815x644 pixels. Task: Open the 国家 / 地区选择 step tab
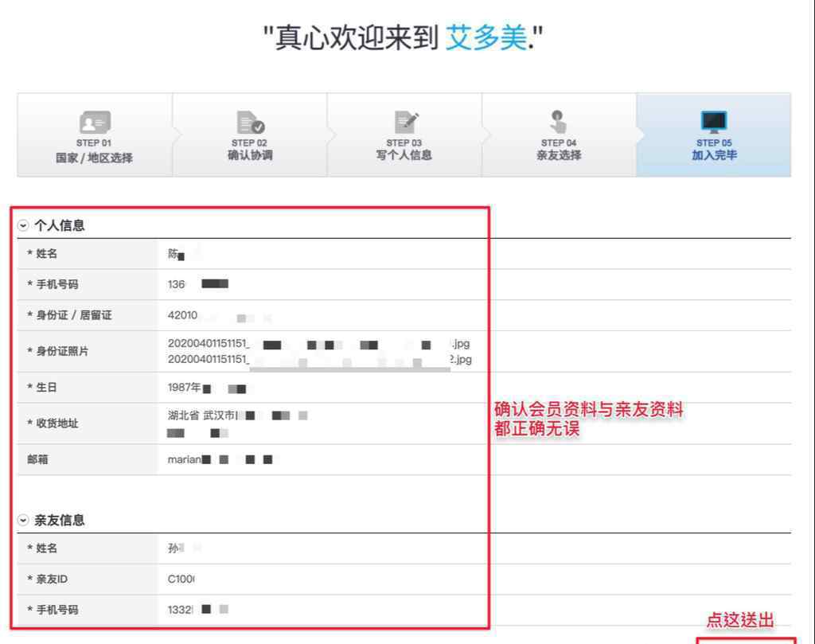(x=95, y=135)
